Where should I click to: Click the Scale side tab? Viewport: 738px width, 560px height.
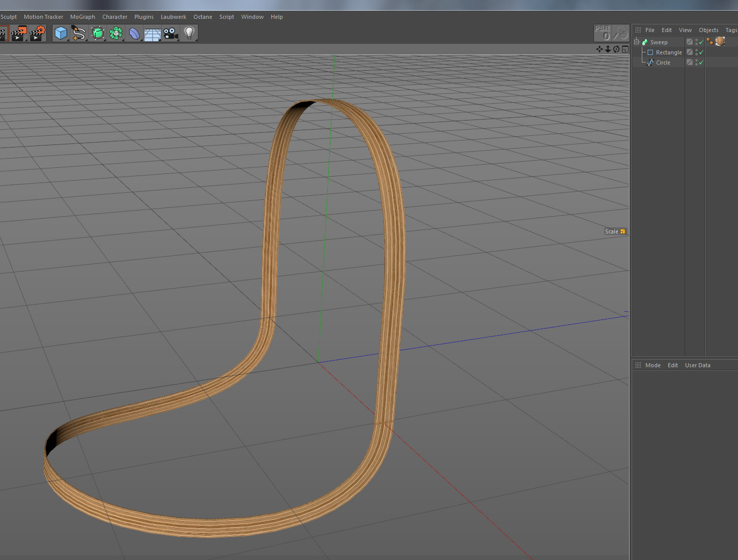pyautogui.click(x=615, y=231)
